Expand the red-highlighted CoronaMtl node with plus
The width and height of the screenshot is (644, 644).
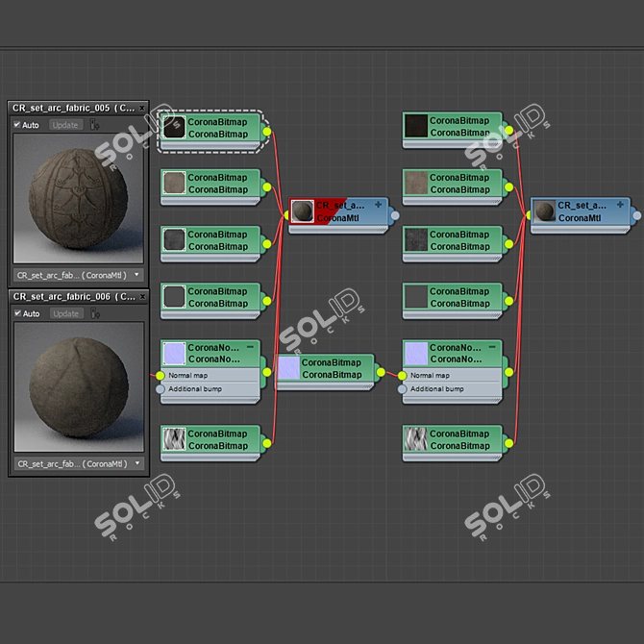click(x=378, y=205)
